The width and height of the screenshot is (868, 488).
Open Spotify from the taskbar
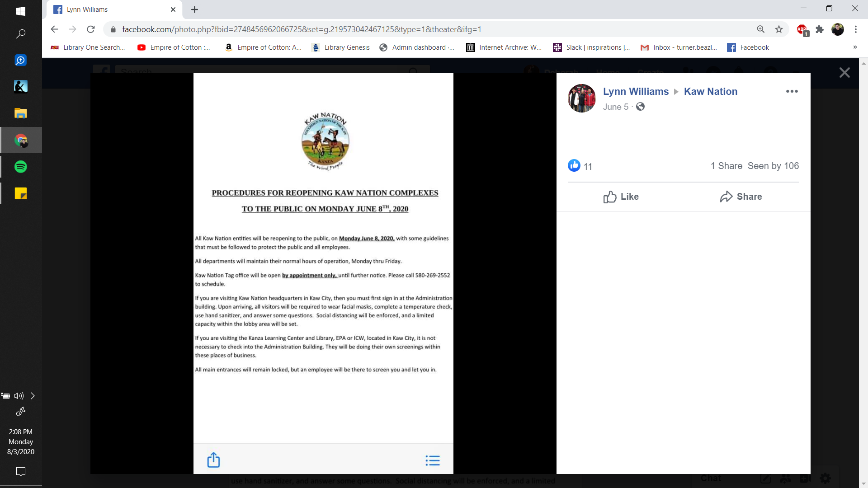click(21, 167)
